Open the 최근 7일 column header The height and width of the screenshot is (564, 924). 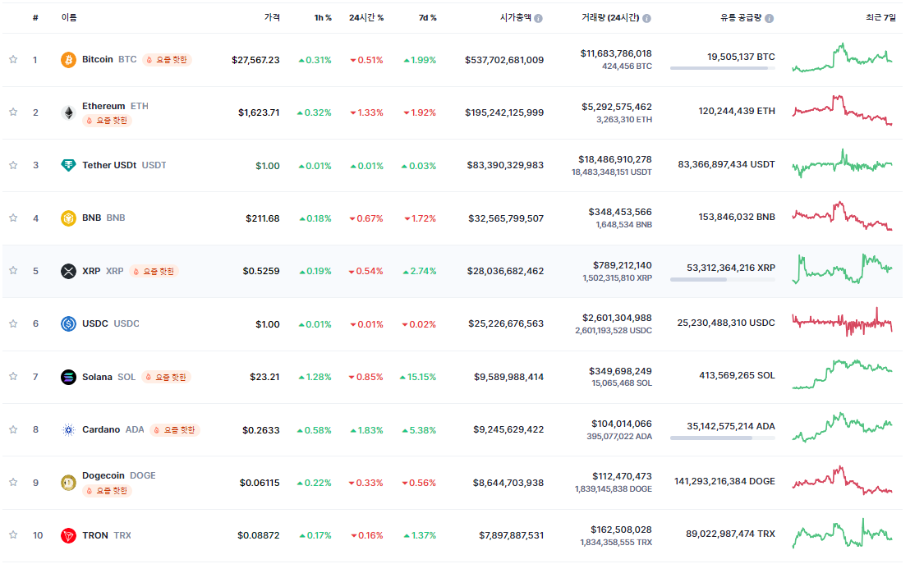[x=880, y=18]
